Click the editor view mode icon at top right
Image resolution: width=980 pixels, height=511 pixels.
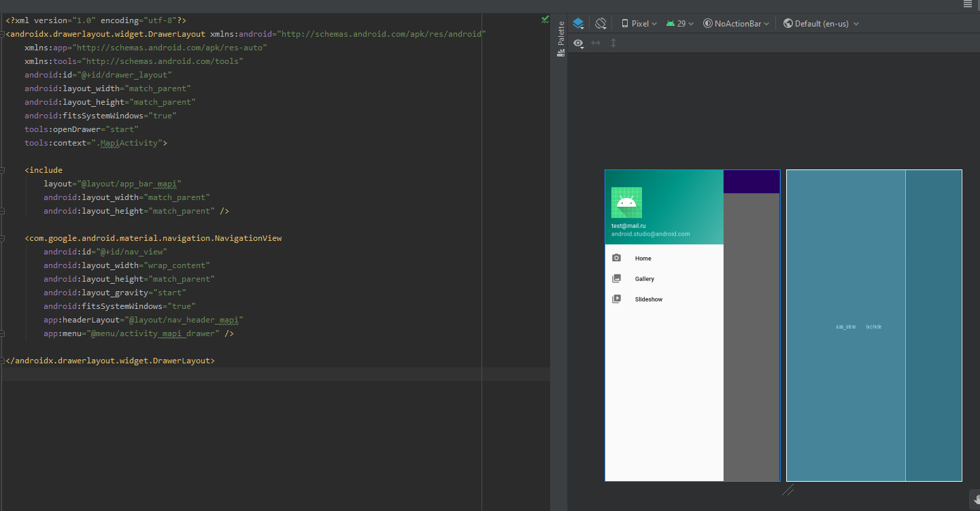click(968, 4)
